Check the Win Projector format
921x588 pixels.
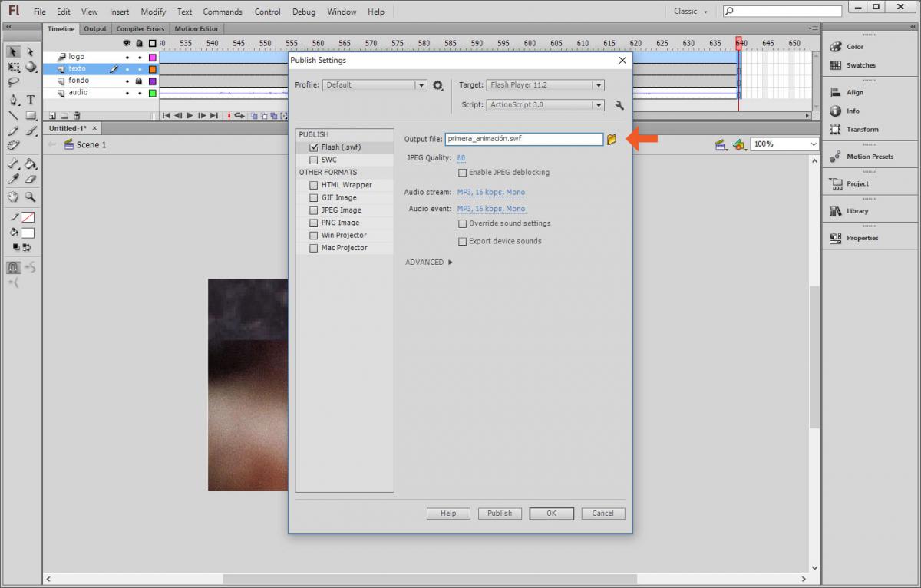tap(314, 236)
